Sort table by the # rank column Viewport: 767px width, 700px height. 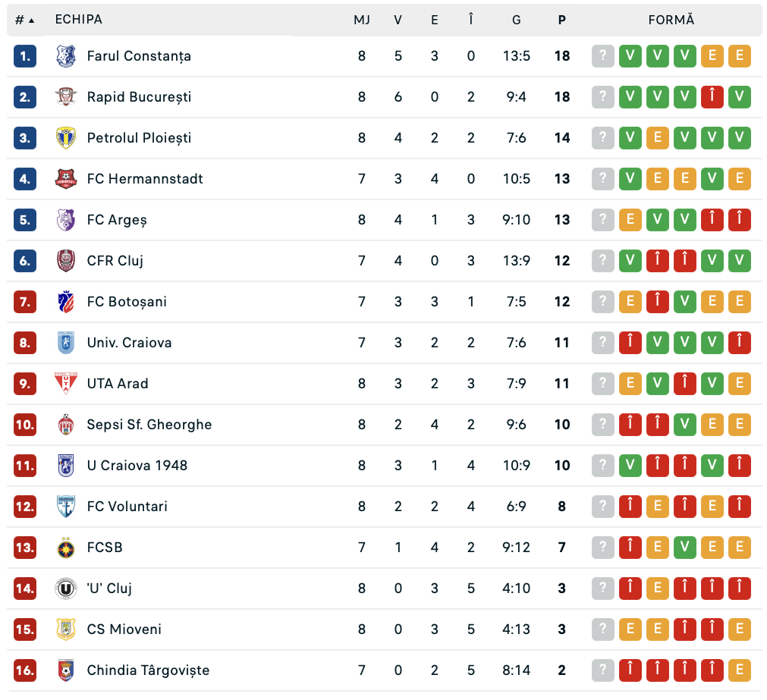[x=24, y=20]
